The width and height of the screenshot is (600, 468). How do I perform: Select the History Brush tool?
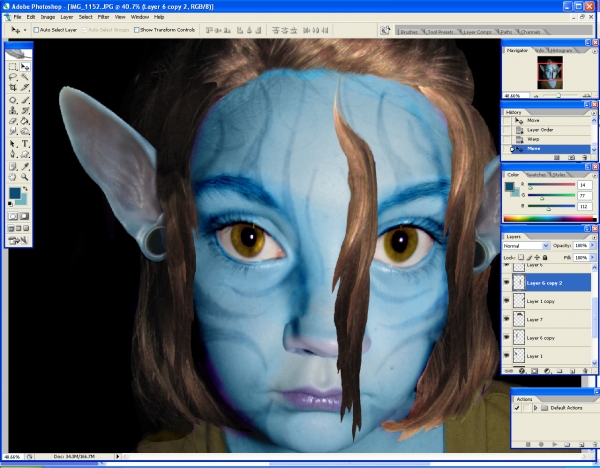click(25, 111)
